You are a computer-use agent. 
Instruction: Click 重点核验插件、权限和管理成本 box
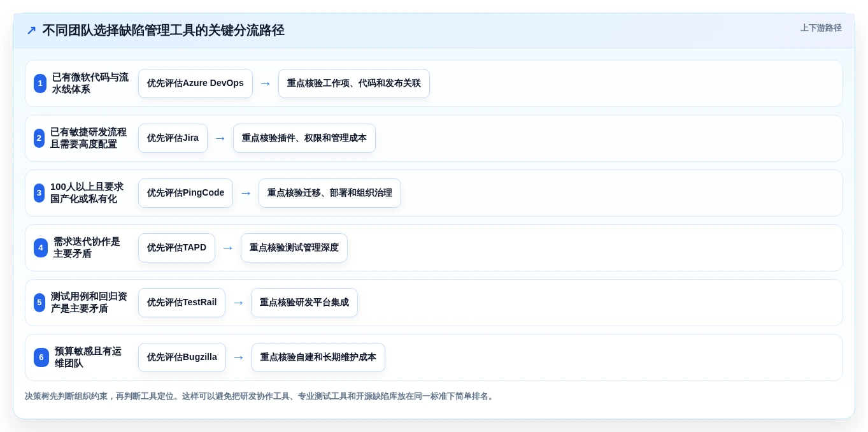[304, 138]
